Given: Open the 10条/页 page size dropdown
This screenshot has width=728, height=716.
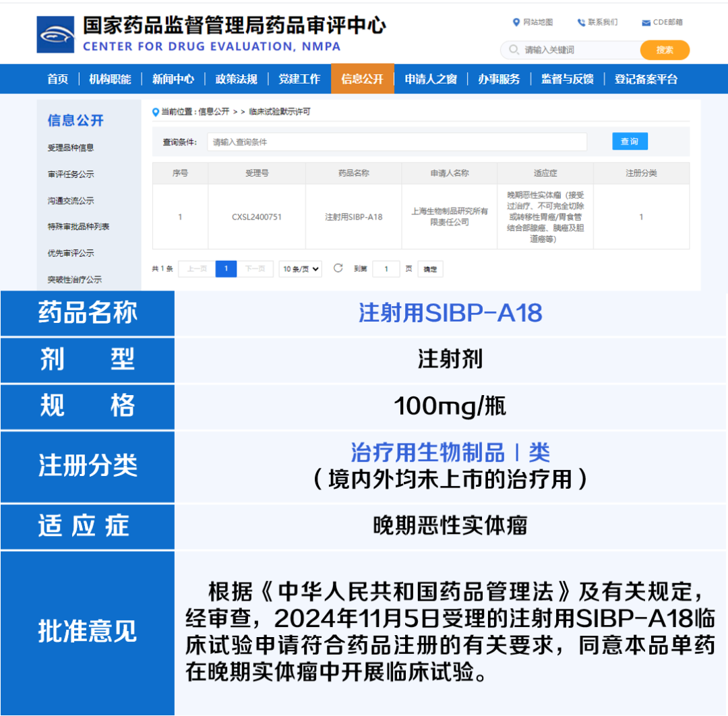Looking at the screenshot, I should coord(300,268).
